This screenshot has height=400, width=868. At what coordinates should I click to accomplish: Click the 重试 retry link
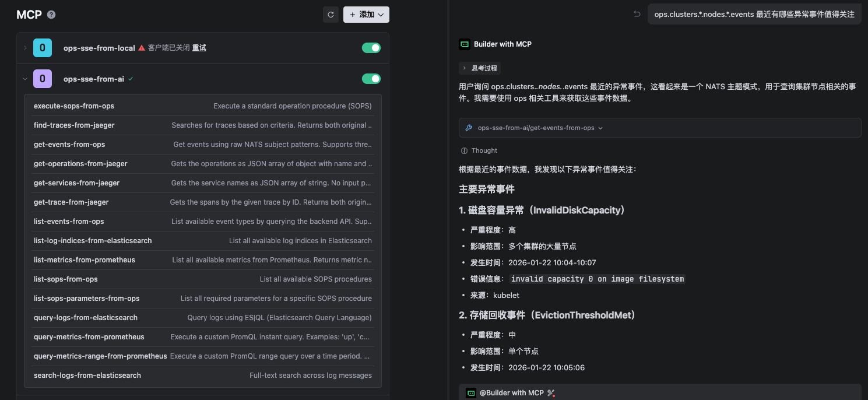[199, 48]
